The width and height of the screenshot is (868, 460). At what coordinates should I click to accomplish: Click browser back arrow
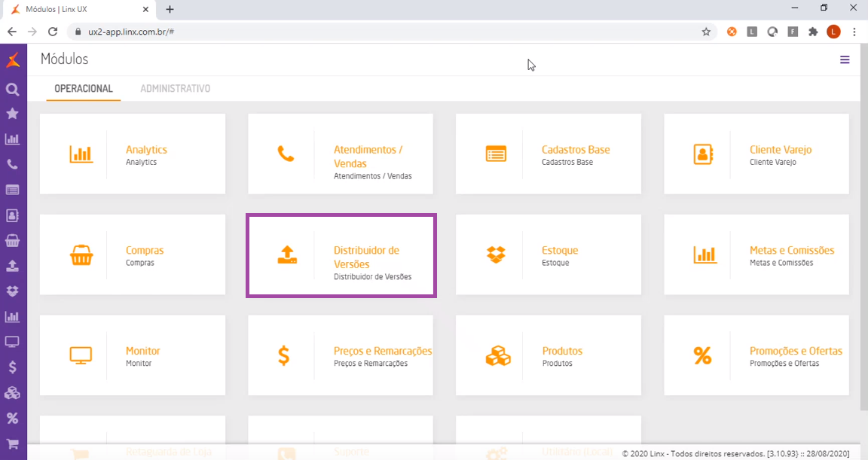11,32
